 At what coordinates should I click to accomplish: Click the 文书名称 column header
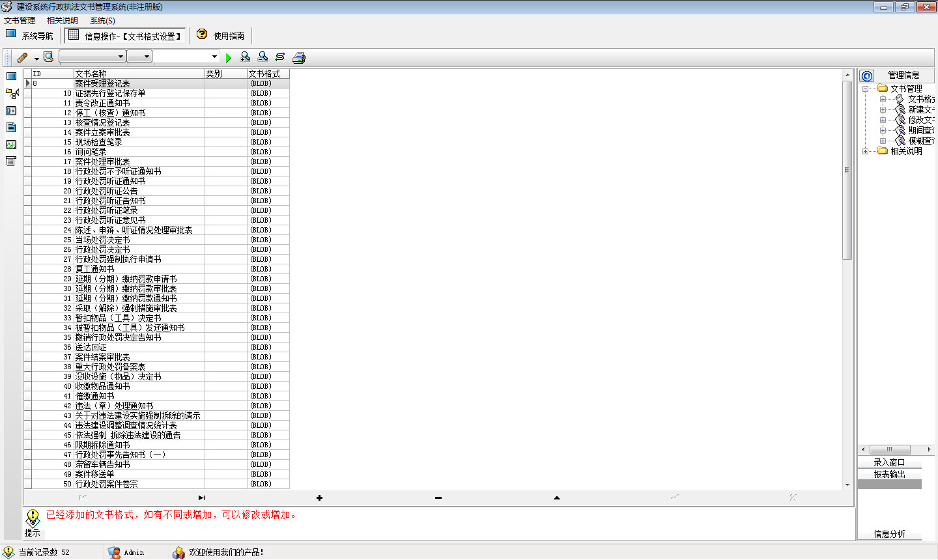coord(139,74)
